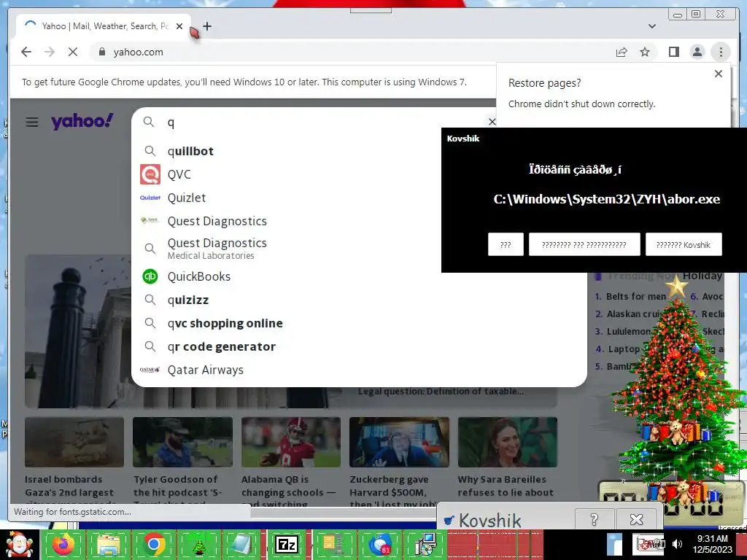Close the Yahoo browser tab
747x560 pixels.
179,26
